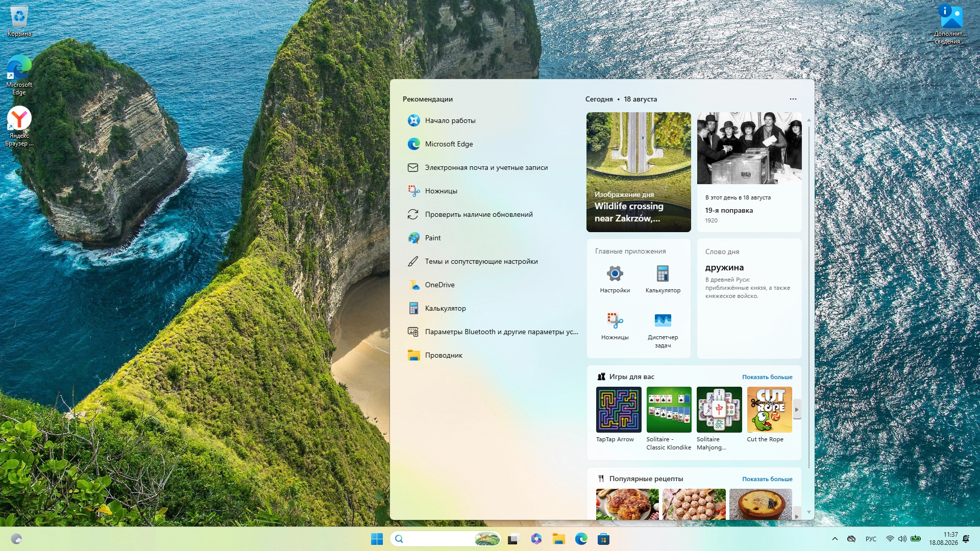The width and height of the screenshot is (980, 551).
Task: Launch Paint from the Рекомендации list
Action: click(490, 238)
